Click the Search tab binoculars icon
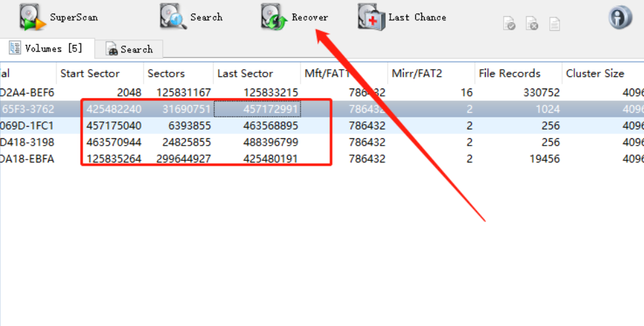644x326 pixels. pyautogui.click(x=112, y=49)
